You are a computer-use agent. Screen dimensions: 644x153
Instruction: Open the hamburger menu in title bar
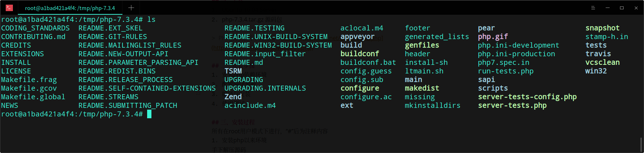pyautogui.click(x=593, y=8)
